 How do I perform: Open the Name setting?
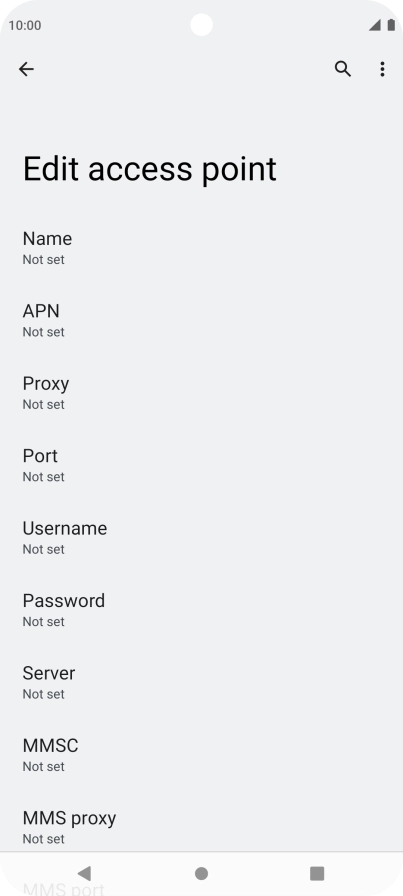coord(201,248)
